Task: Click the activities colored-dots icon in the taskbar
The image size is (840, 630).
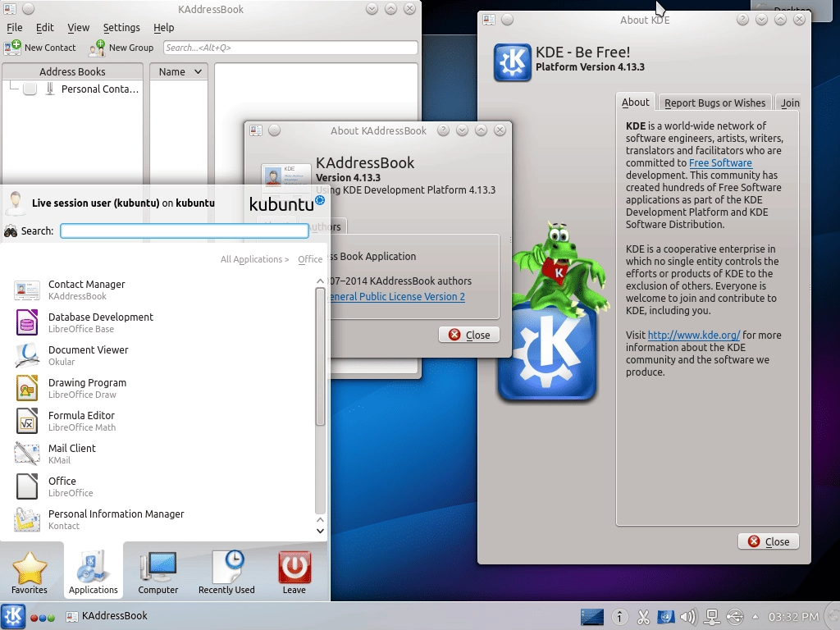Action: (x=43, y=618)
